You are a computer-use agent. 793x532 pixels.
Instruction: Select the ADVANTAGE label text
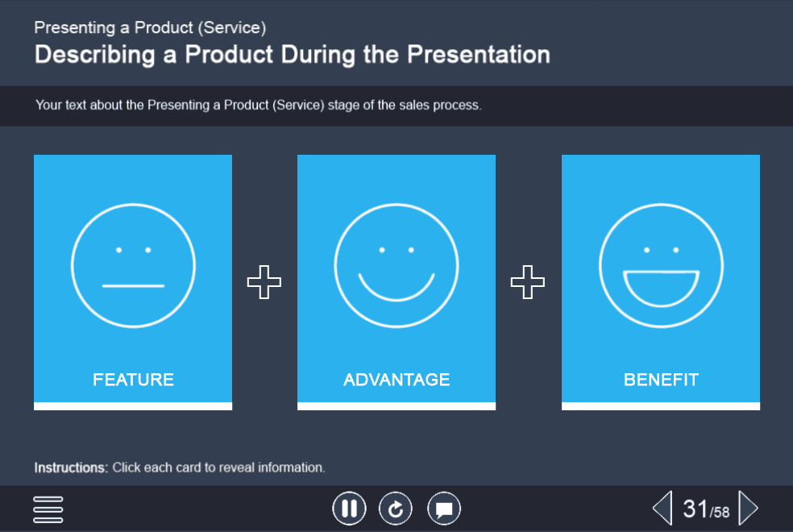click(x=396, y=380)
